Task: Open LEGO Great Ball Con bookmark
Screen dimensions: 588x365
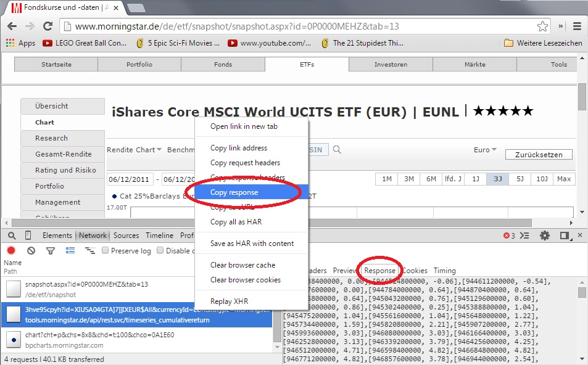Action: click(85, 43)
